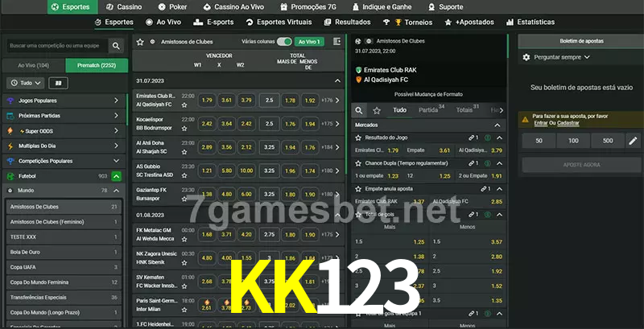
Task: Collapse the Mercados section
Action: (x=497, y=125)
